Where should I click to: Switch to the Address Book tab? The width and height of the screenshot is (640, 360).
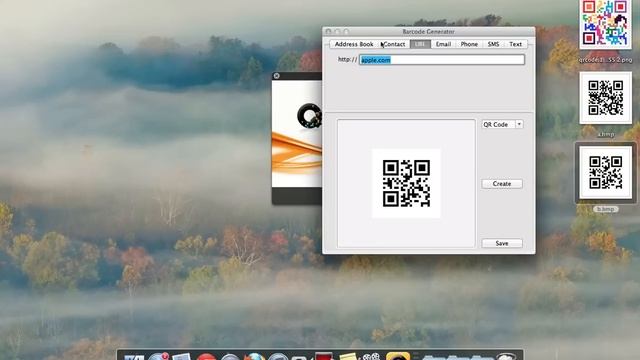(354, 44)
